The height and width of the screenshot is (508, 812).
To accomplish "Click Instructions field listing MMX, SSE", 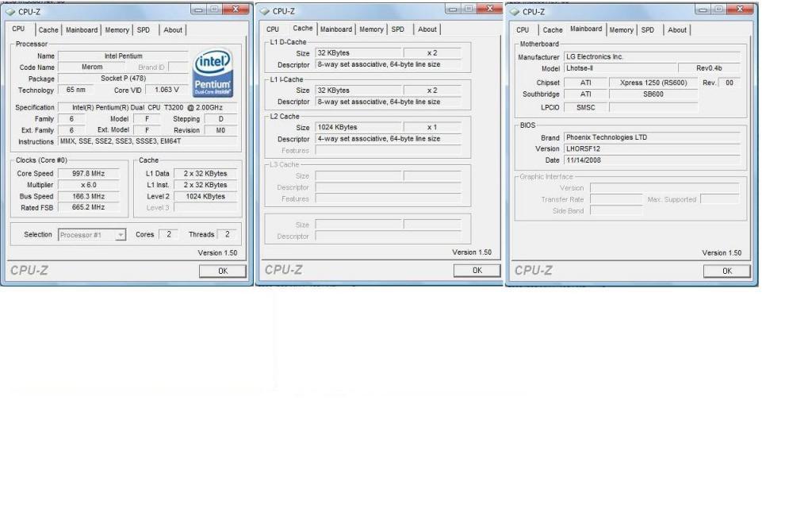I will 147,141.
